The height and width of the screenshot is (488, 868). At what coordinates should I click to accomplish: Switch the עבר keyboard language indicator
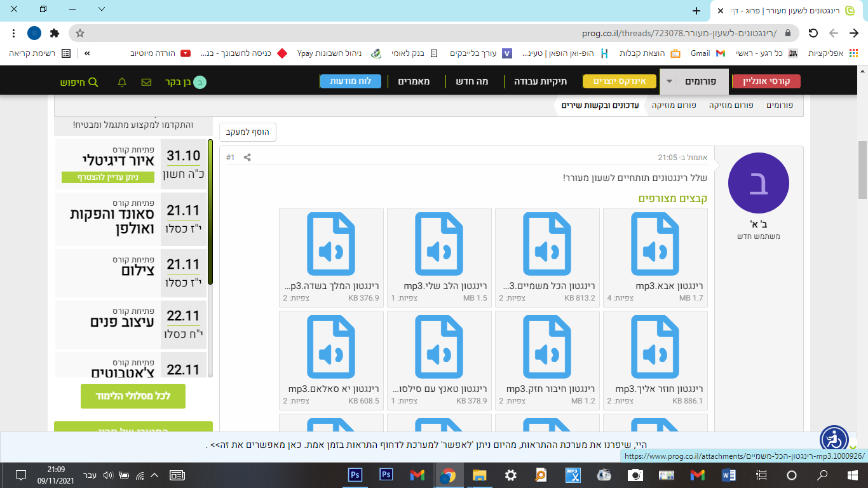[90, 475]
